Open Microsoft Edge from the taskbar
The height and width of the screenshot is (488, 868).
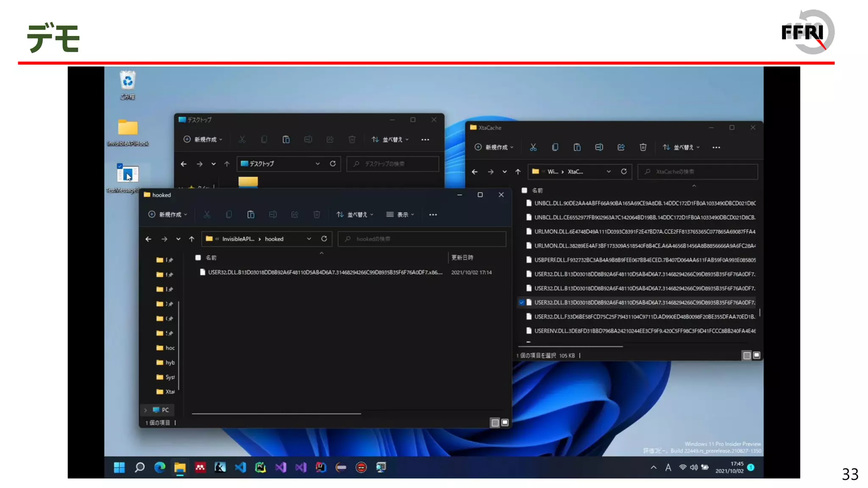click(160, 467)
